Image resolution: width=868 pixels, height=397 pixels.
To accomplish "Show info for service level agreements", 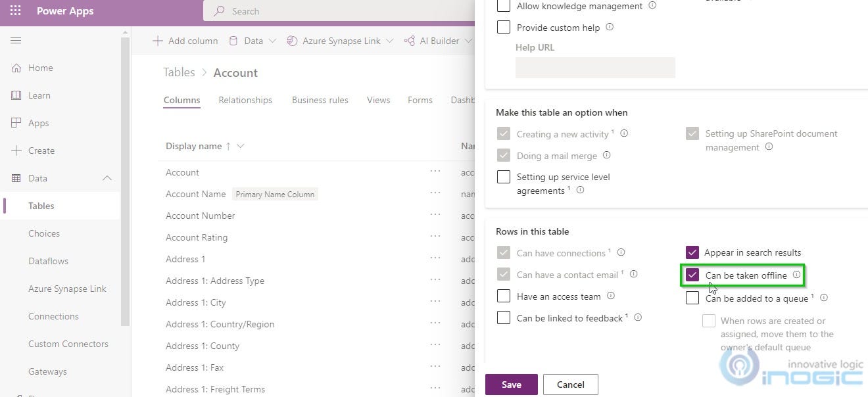I will pyautogui.click(x=580, y=190).
